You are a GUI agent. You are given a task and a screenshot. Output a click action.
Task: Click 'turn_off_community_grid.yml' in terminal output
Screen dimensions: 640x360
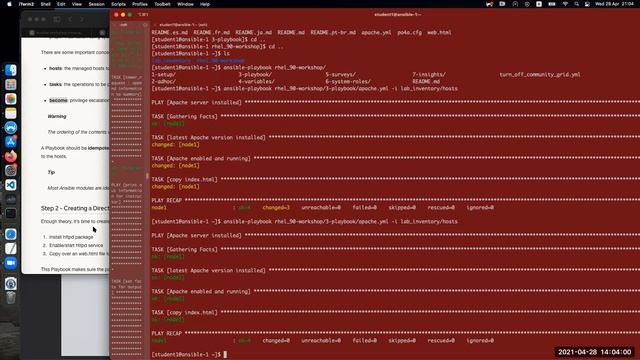(x=540, y=75)
